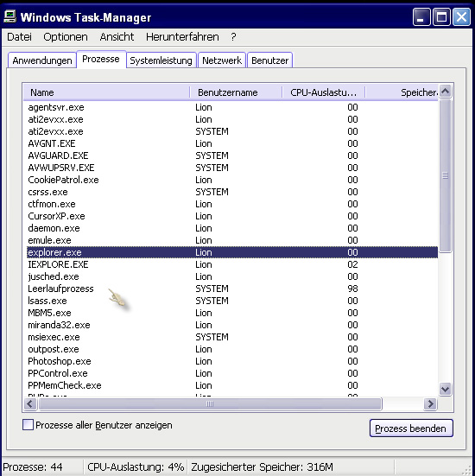Open the ? help menu
Viewport: 475px width, 476px height.
[x=233, y=37]
